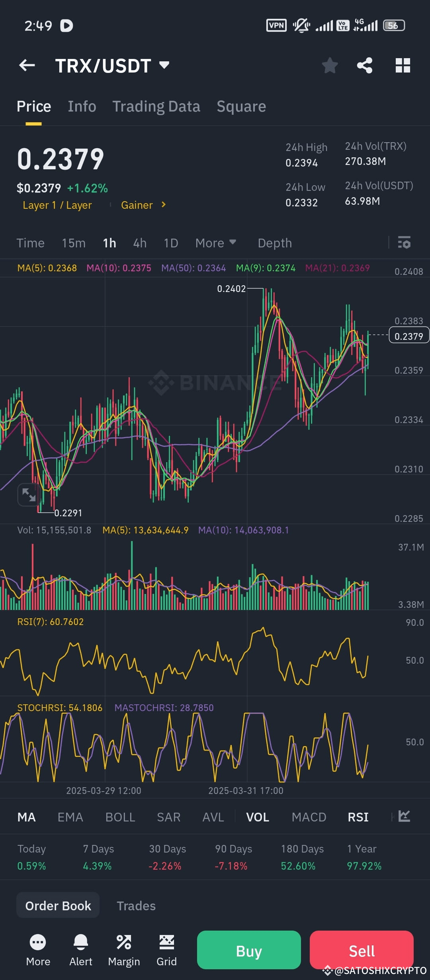Viewport: 430px width, 980px height.
Task: Open the More menu at bottom
Action: pos(38,950)
